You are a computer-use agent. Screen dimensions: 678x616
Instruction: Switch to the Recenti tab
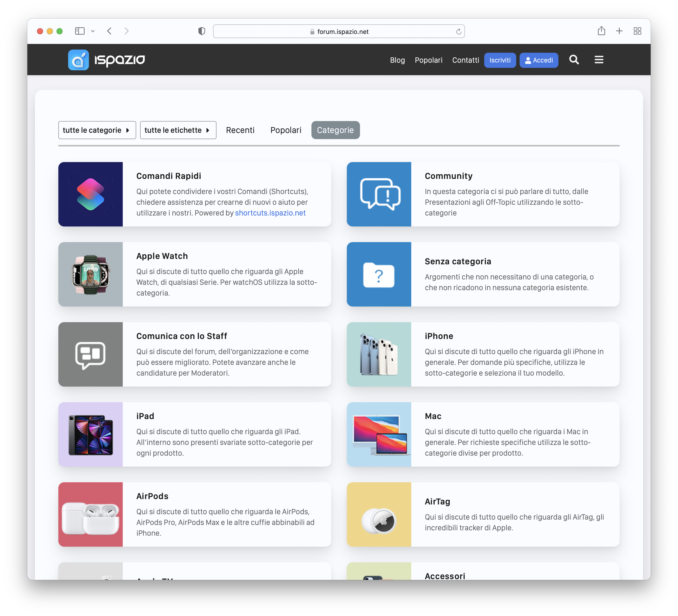[240, 130]
